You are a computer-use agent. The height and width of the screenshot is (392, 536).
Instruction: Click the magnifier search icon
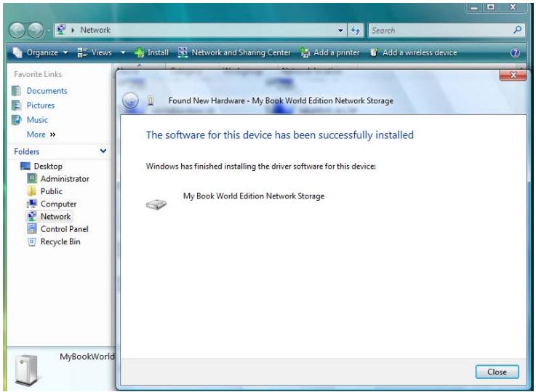pos(518,30)
